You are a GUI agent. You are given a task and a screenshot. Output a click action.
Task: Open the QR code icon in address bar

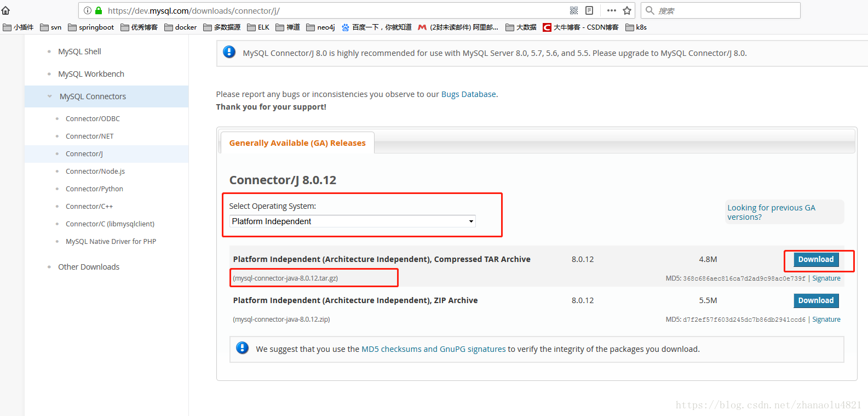pos(574,10)
